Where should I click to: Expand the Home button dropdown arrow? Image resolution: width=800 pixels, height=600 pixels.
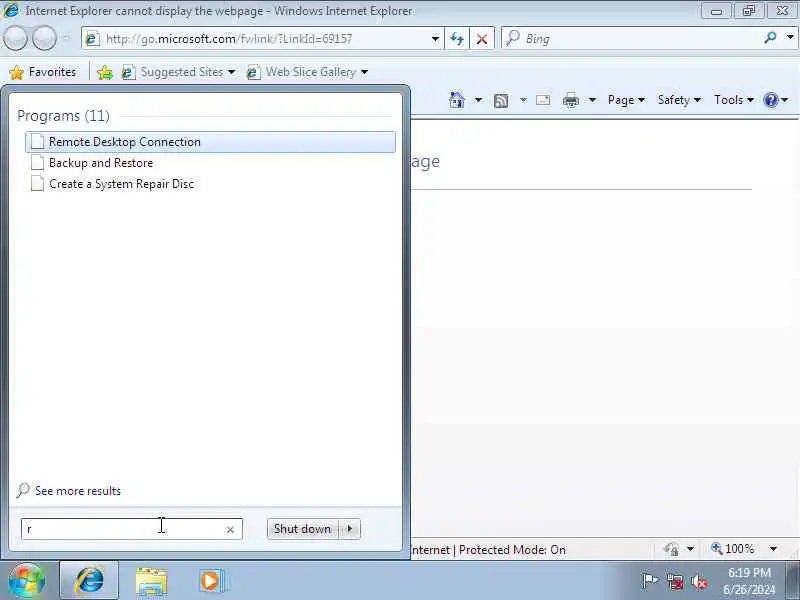pyautogui.click(x=479, y=100)
